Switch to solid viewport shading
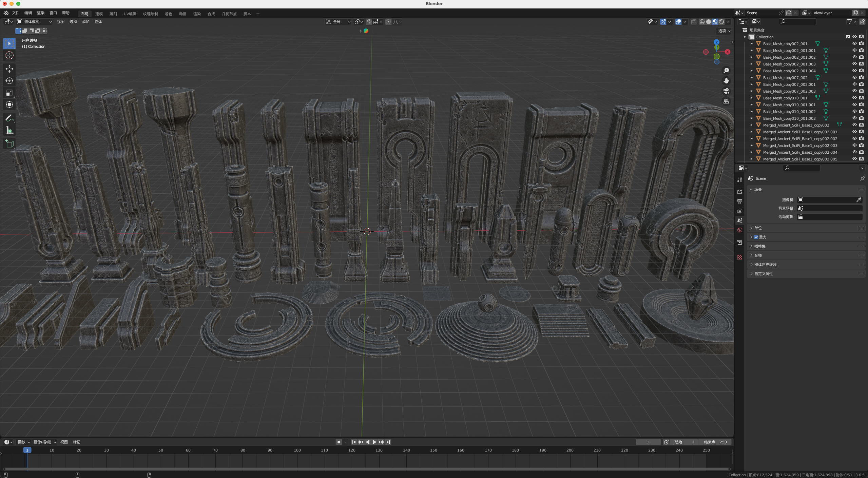Image resolution: width=868 pixels, height=478 pixels. coord(709,22)
